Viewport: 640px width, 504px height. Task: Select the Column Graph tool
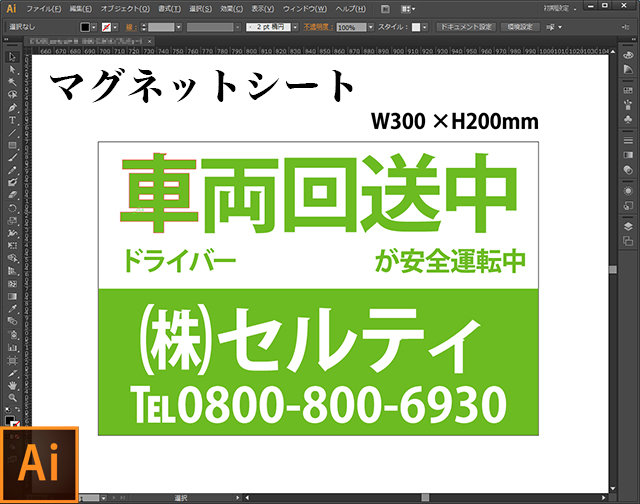coord(12,347)
